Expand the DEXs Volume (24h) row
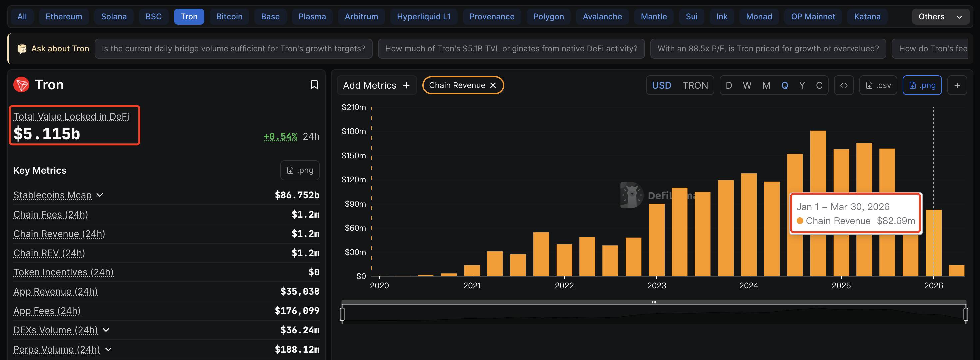 pos(106,330)
